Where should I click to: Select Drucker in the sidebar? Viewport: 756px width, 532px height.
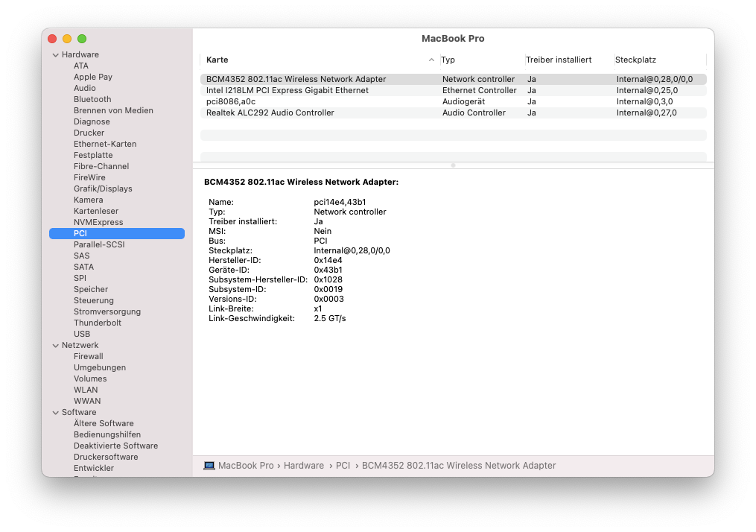89,133
